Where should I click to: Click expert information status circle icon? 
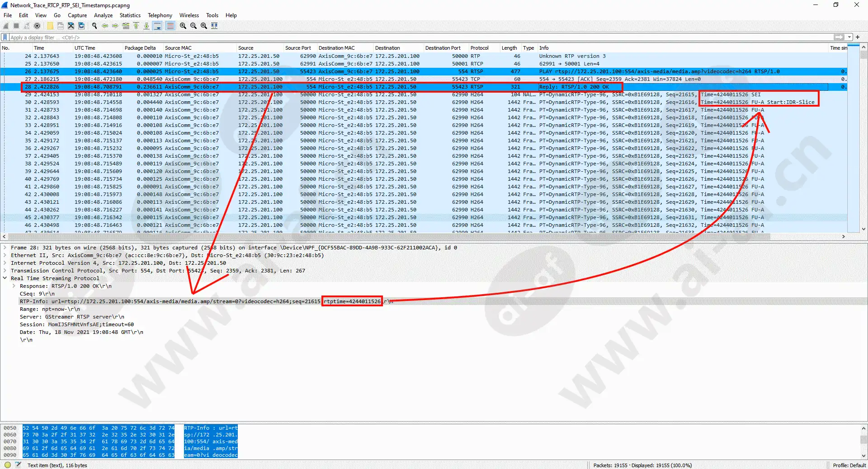point(8,465)
